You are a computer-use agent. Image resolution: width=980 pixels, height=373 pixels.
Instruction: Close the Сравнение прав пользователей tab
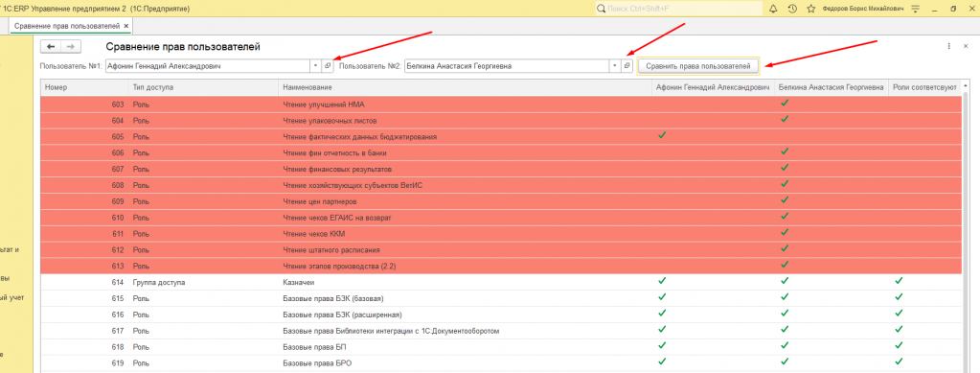point(126,26)
